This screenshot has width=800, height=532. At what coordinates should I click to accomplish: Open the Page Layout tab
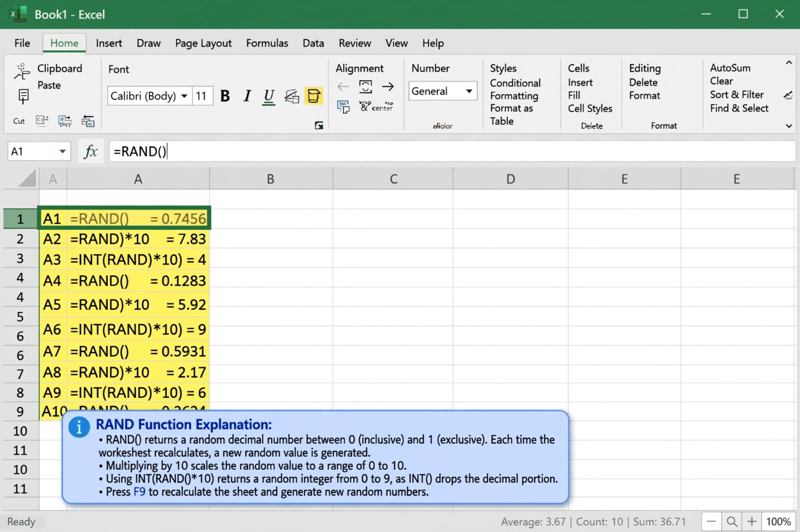[203, 43]
